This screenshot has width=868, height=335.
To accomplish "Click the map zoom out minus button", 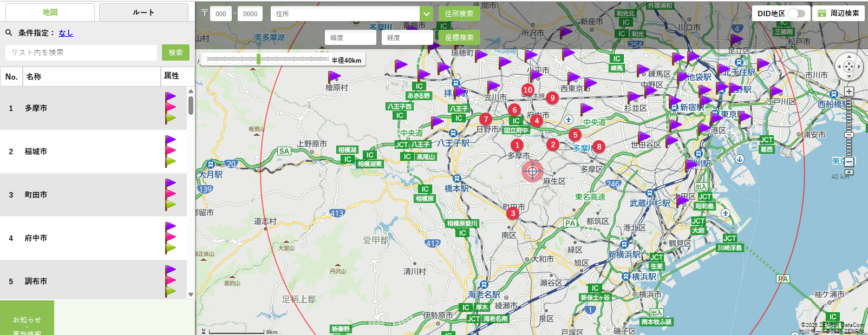I will (x=849, y=162).
